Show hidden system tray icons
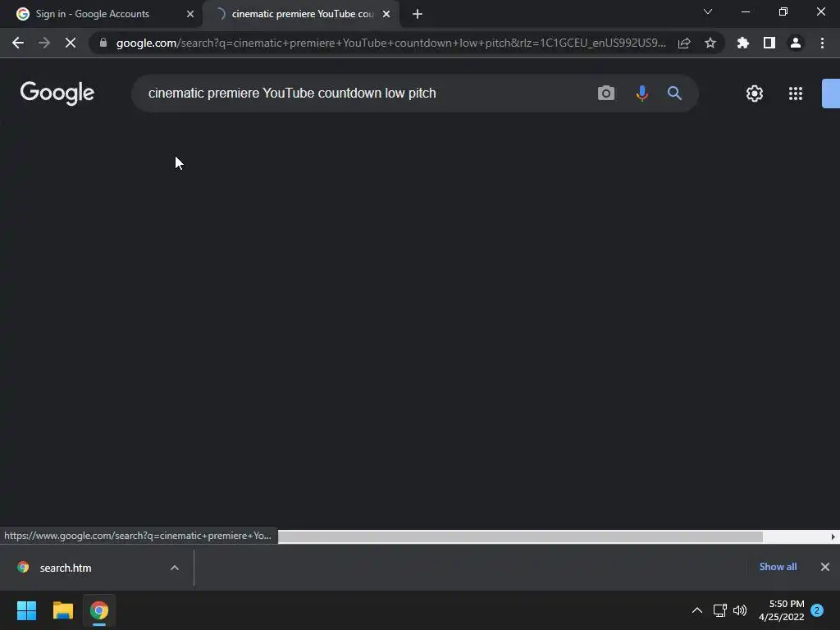The height and width of the screenshot is (630, 840). pyautogui.click(x=697, y=610)
